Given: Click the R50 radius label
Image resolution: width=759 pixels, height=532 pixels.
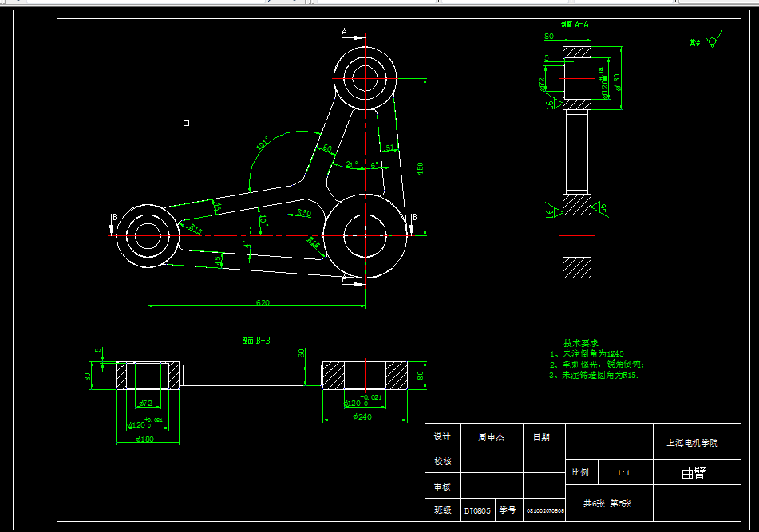Looking at the screenshot, I should [x=304, y=213].
